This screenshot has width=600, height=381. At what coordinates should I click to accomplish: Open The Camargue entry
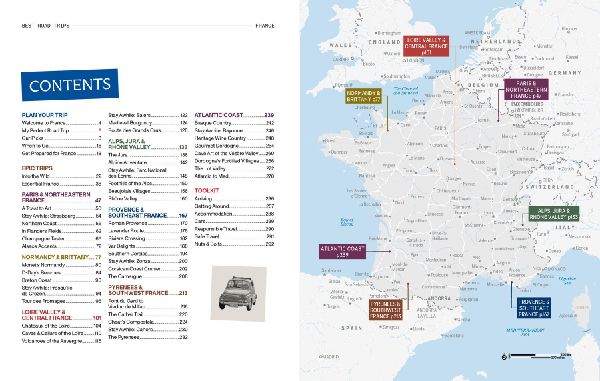click(148, 276)
